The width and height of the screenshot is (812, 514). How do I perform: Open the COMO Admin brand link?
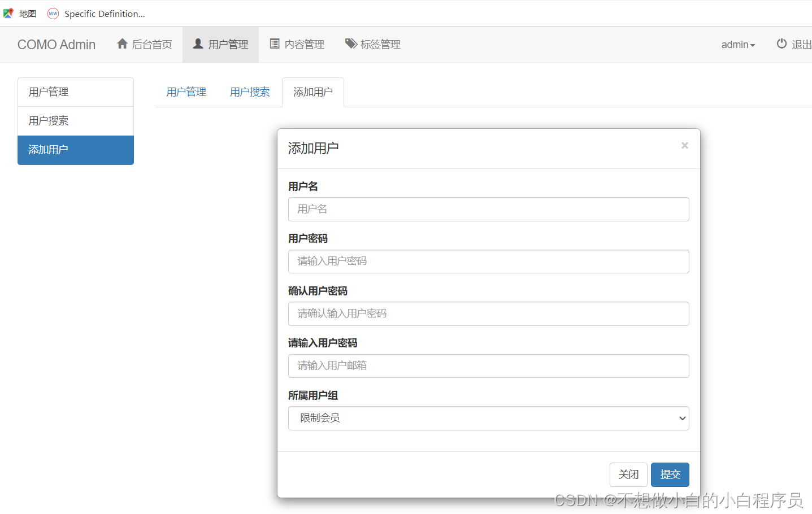(x=57, y=45)
